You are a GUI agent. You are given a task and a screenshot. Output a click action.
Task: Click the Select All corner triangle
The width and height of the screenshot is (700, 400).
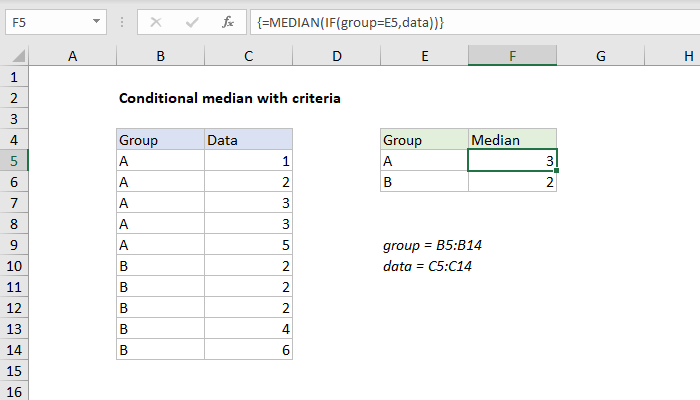(18, 56)
